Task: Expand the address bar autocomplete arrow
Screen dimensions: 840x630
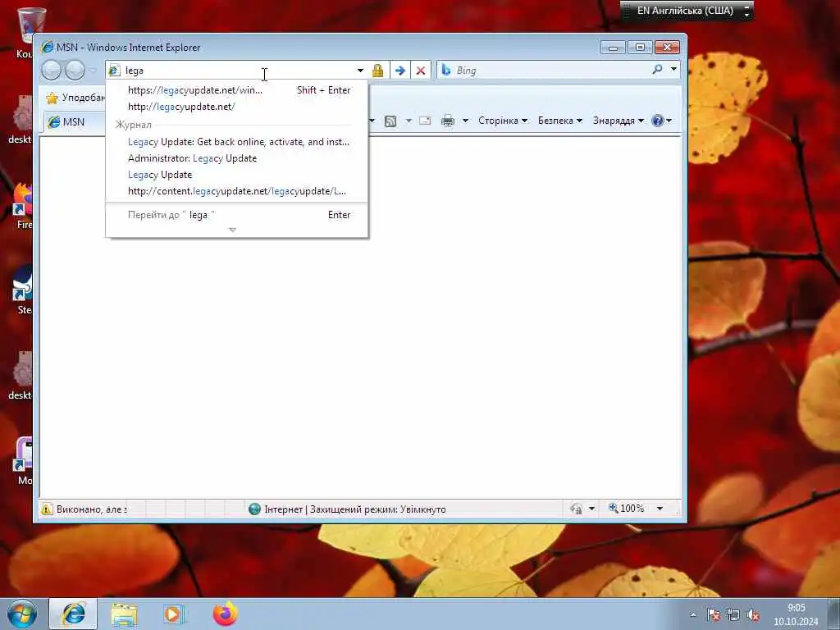Action: pyautogui.click(x=360, y=71)
